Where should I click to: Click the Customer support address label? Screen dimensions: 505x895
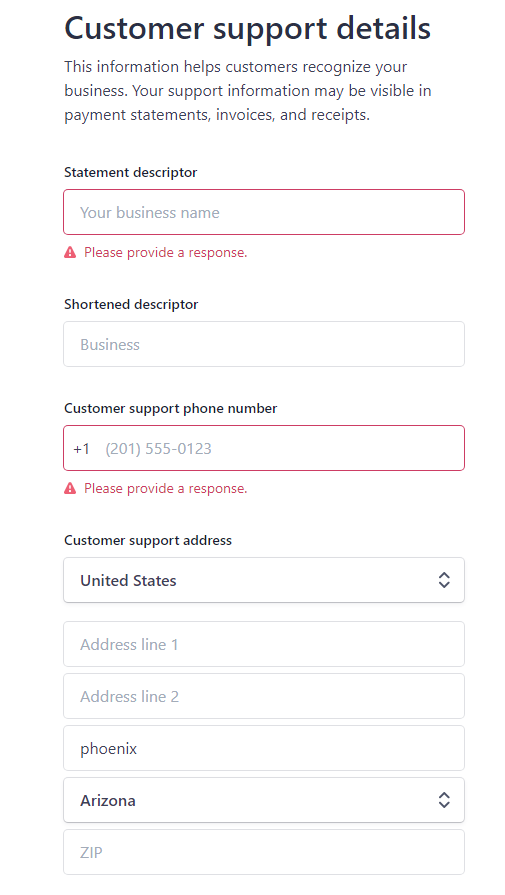click(x=148, y=540)
